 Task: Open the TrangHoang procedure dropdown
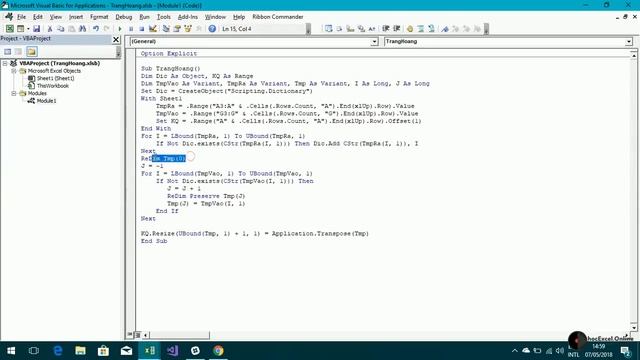[628, 42]
